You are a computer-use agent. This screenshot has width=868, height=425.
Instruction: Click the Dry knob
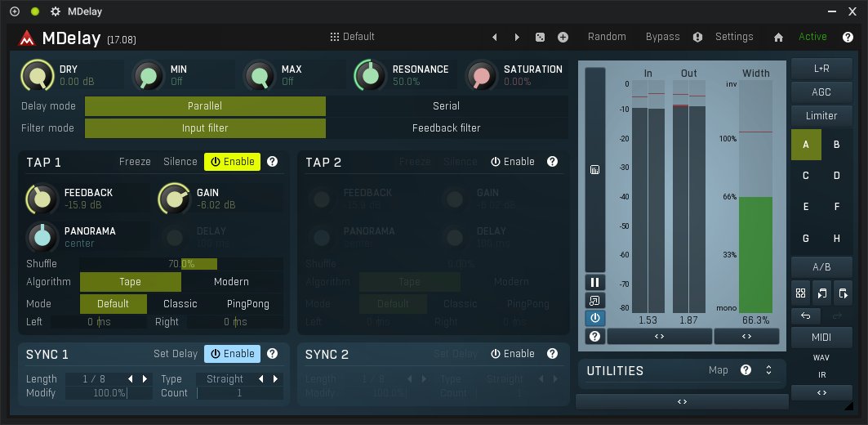point(37,76)
